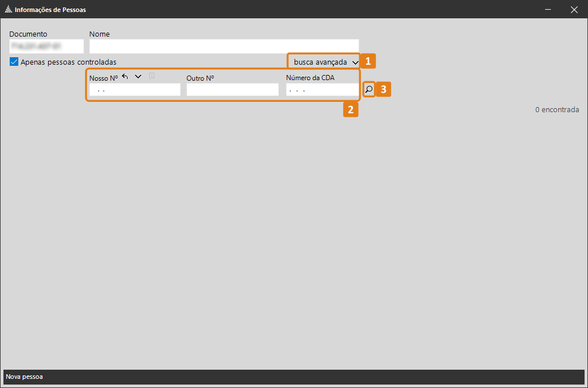The image size is (588, 388).
Task: Click the 0 encontrada results count
Action: pos(557,109)
